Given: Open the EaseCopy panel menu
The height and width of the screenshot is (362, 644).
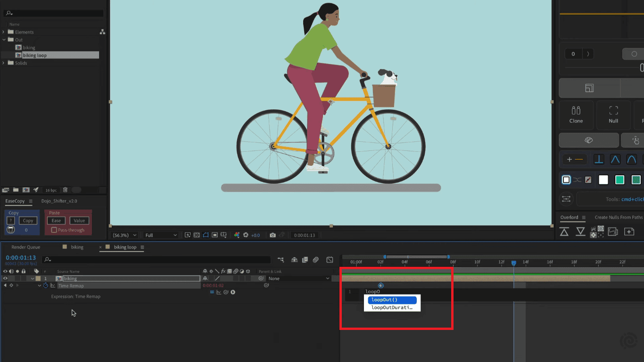Looking at the screenshot, I should point(31,201).
